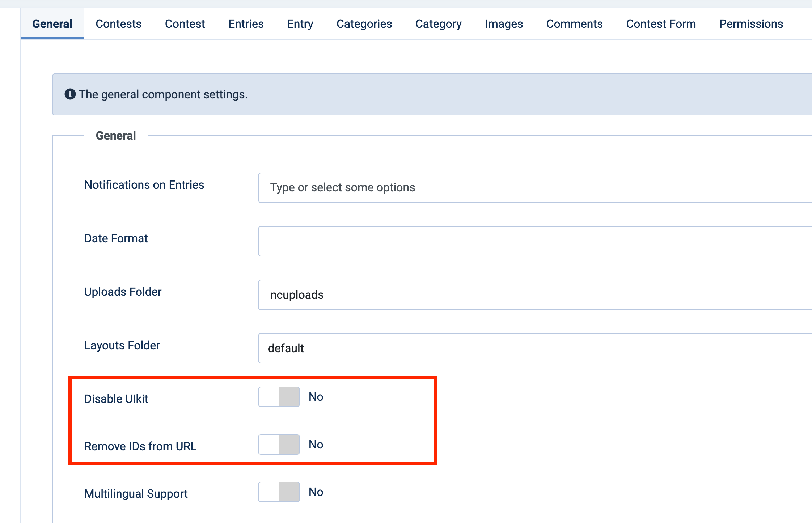
Task: Open the Entry tab
Action: tap(300, 23)
